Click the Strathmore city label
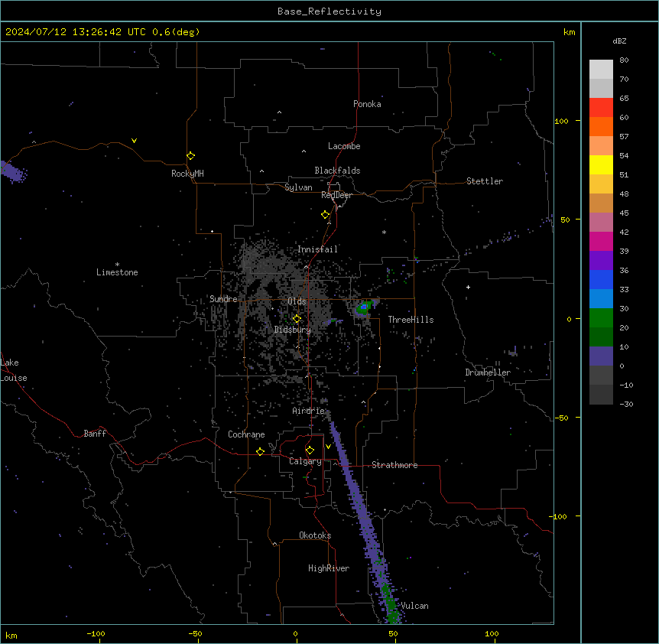This screenshot has height=644, width=659. (394, 465)
